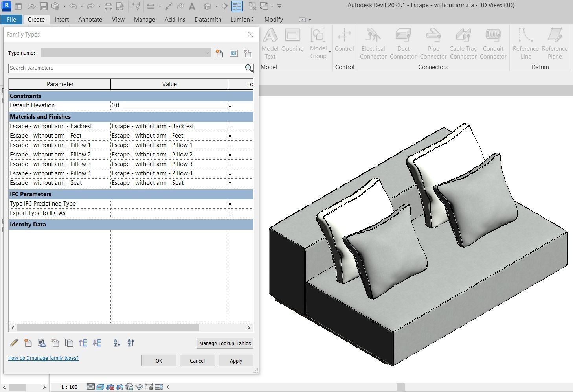Click the Temporary Hide/Isolate glasses icon
573x392 pixels.
point(139,387)
